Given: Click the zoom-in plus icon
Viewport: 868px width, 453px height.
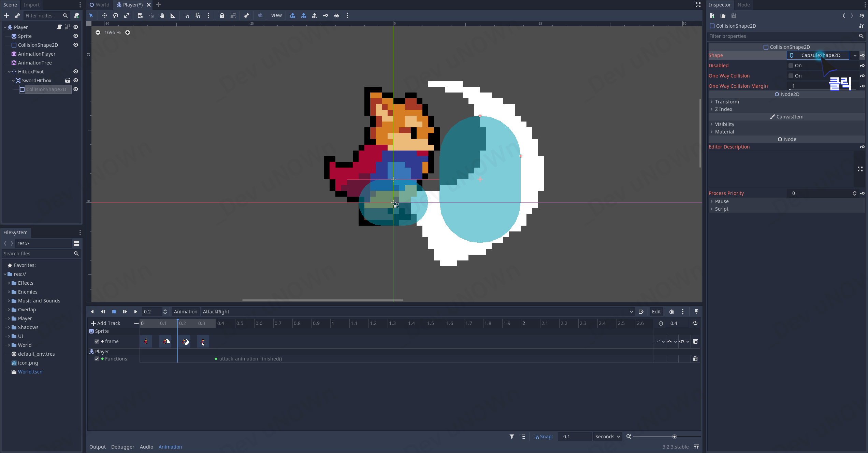Looking at the screenshot, I should tap(128, 32).
